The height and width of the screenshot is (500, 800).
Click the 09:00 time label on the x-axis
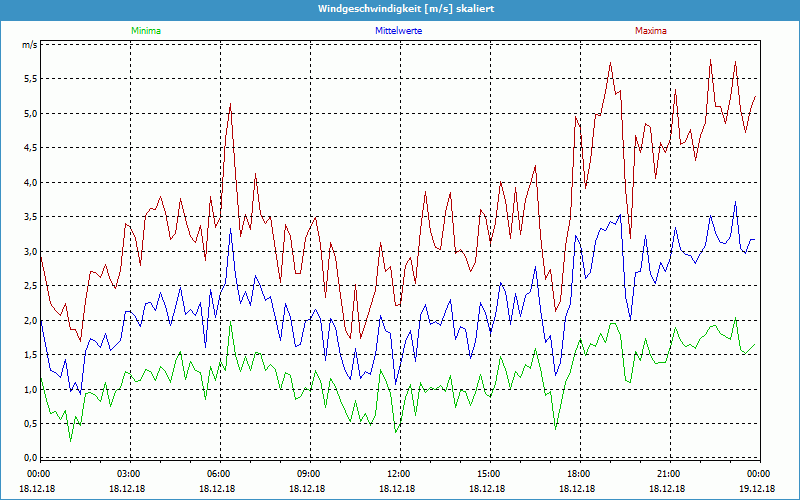click(x=309, y=474)
